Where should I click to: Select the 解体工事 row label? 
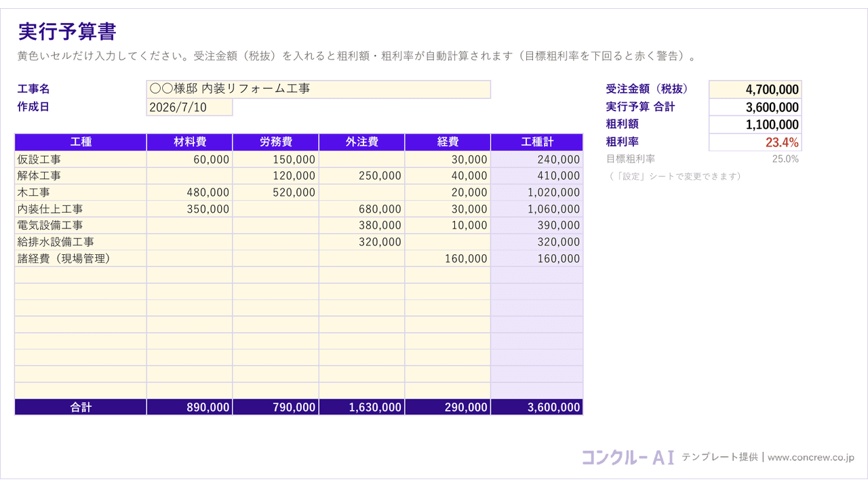[81, 176]
